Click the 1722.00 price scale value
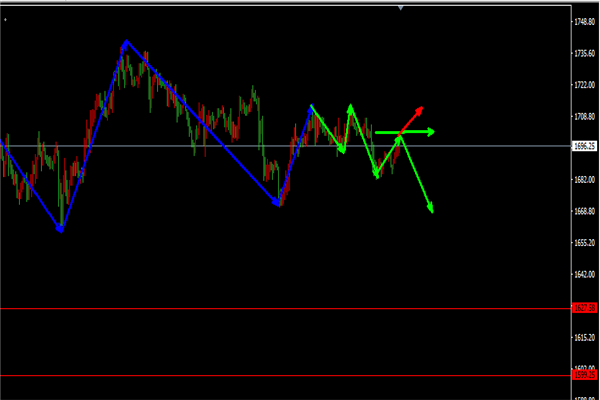The width and height of the screenshot is (600, 400). click(585, 86)
